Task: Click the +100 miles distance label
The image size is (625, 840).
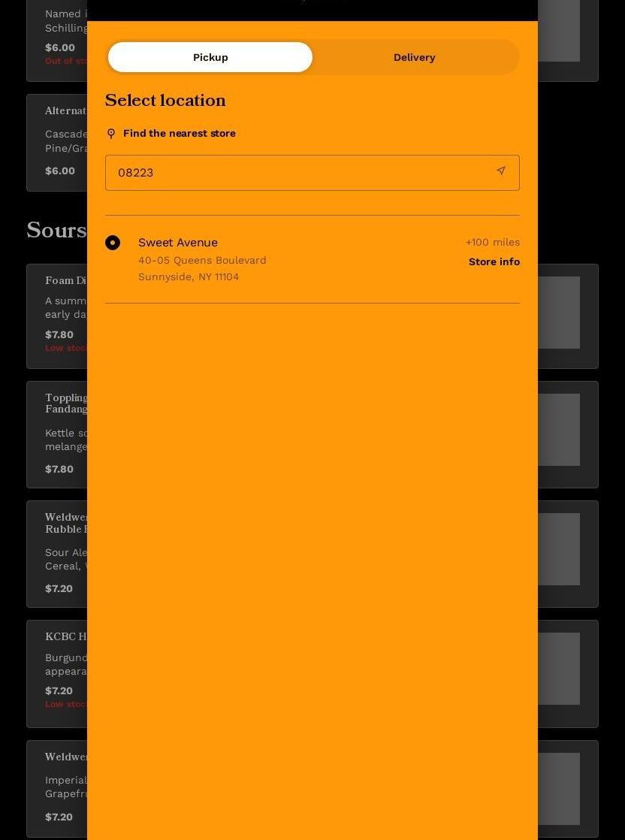Action: (493, 242)
